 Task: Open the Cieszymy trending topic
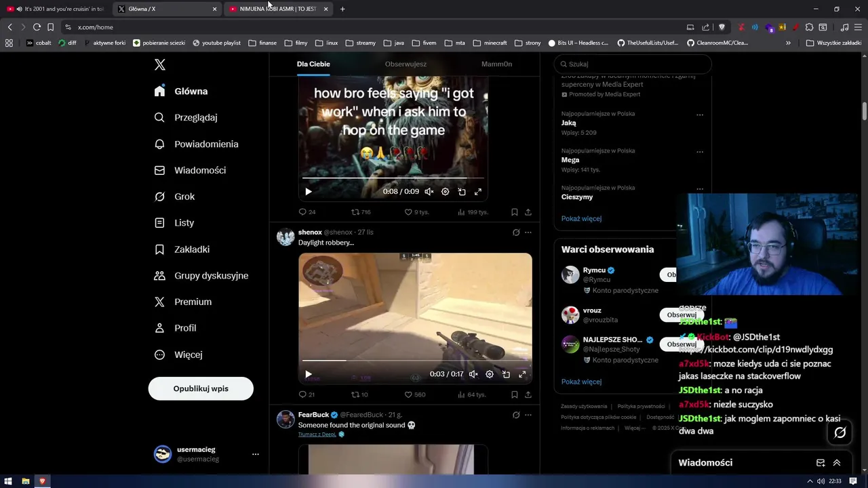577,197
